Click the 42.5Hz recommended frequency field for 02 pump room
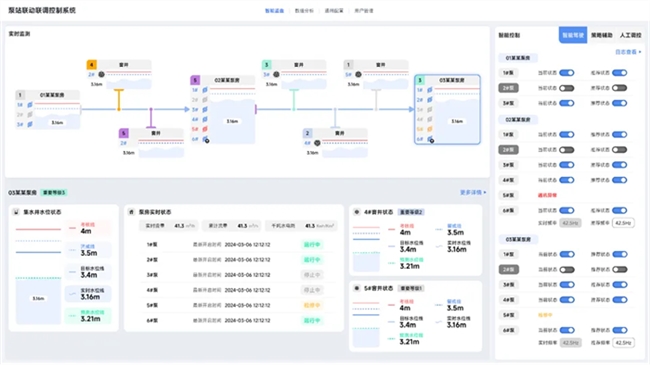Viewport: 650px width, 365px height. [623, 223]
